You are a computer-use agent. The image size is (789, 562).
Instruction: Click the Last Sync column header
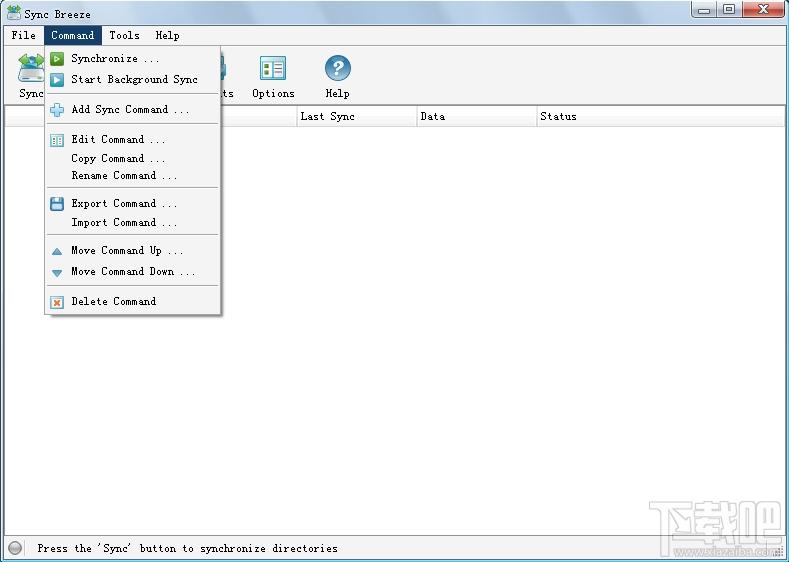(356, 116)
